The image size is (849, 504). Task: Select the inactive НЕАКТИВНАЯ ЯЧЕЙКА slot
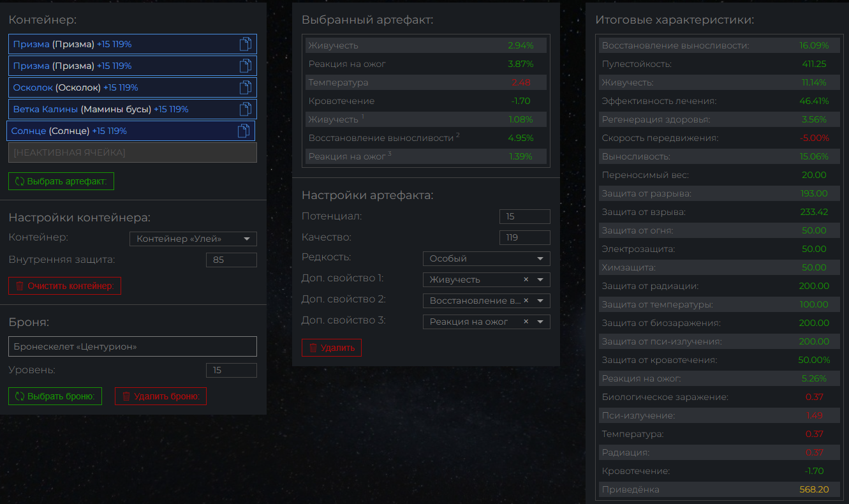[133, 152]
